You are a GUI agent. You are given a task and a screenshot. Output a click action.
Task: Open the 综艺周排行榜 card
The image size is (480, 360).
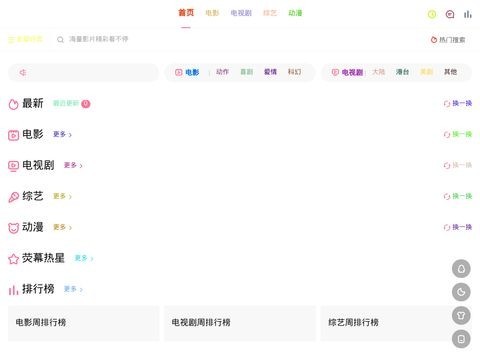coord(396,323)
